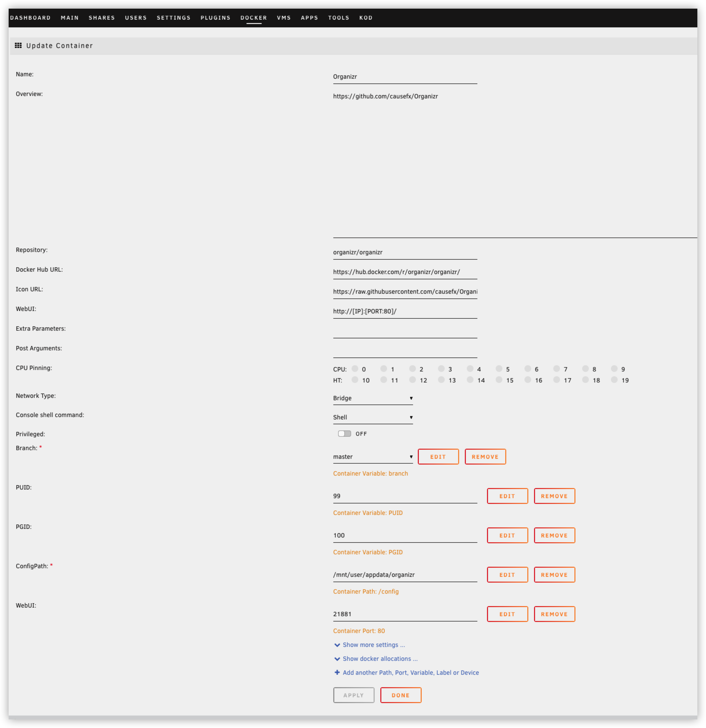
Task: Switch to the DASHBOARD tab
Action: click(30, 18)
